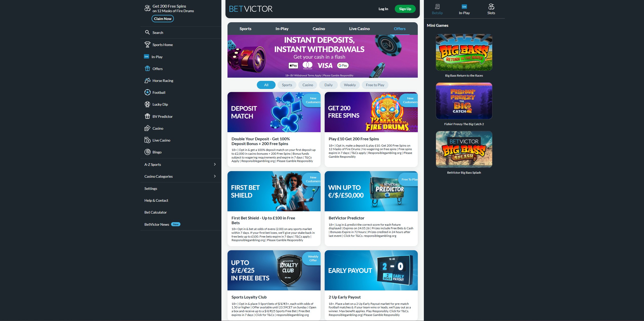Open BetVictor News link

click(157, 224)
